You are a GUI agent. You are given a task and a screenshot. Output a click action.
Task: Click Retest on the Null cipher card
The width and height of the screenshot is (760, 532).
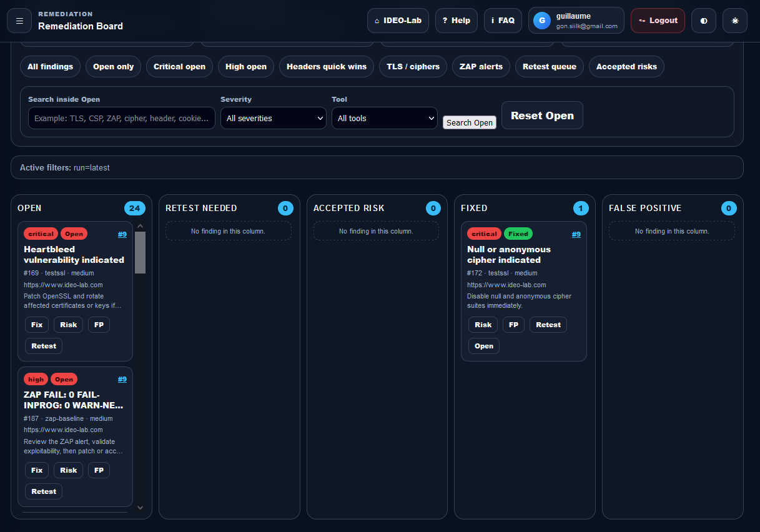pyautogui.click(x=548, y=325)
